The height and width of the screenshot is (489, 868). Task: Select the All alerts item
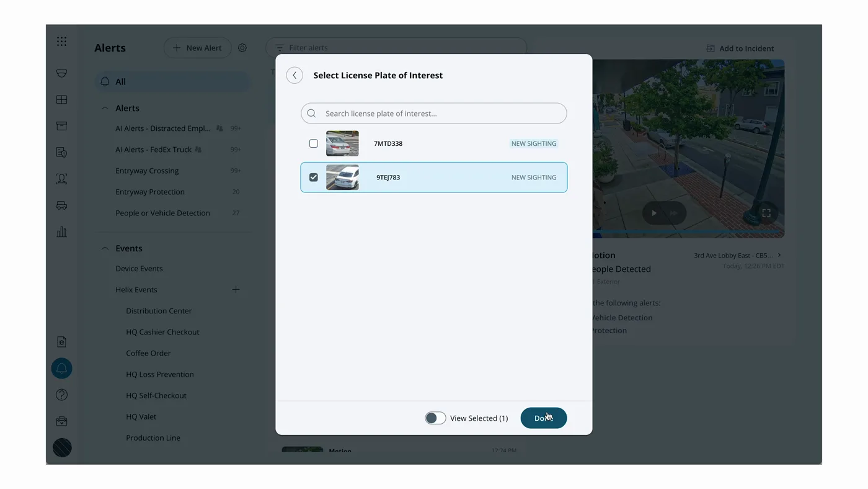point(173,81)
